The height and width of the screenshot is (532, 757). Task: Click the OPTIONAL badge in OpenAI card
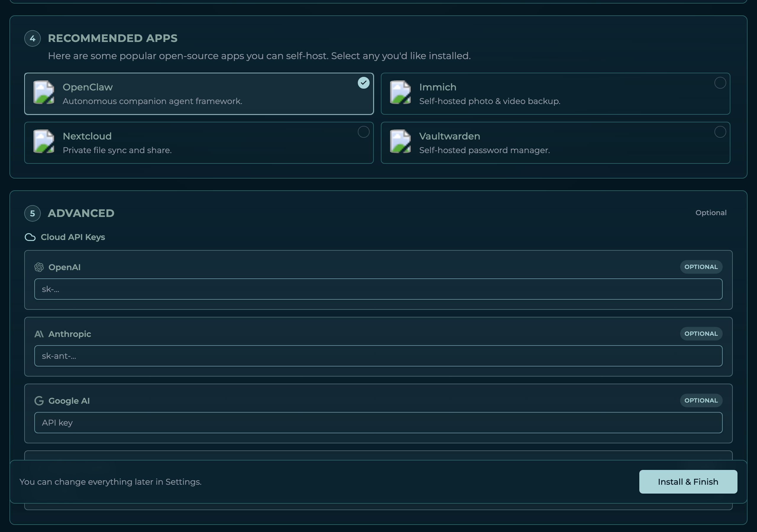pos(701,267)
